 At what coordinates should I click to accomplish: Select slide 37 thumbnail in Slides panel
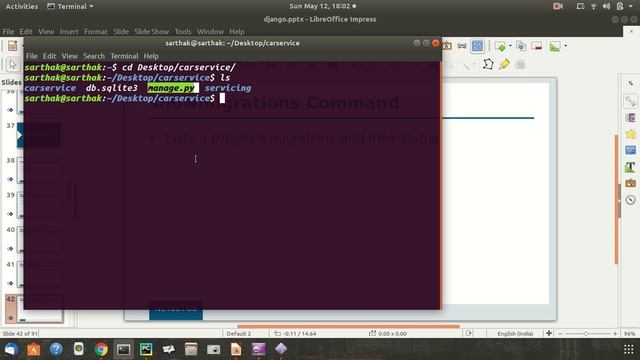click(x=39, y=135)
